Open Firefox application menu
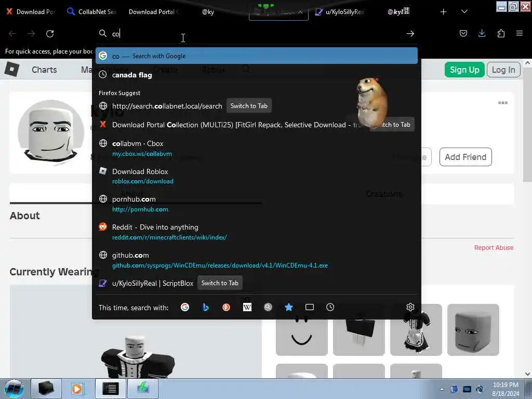The image size is (532, 399). 520,33
